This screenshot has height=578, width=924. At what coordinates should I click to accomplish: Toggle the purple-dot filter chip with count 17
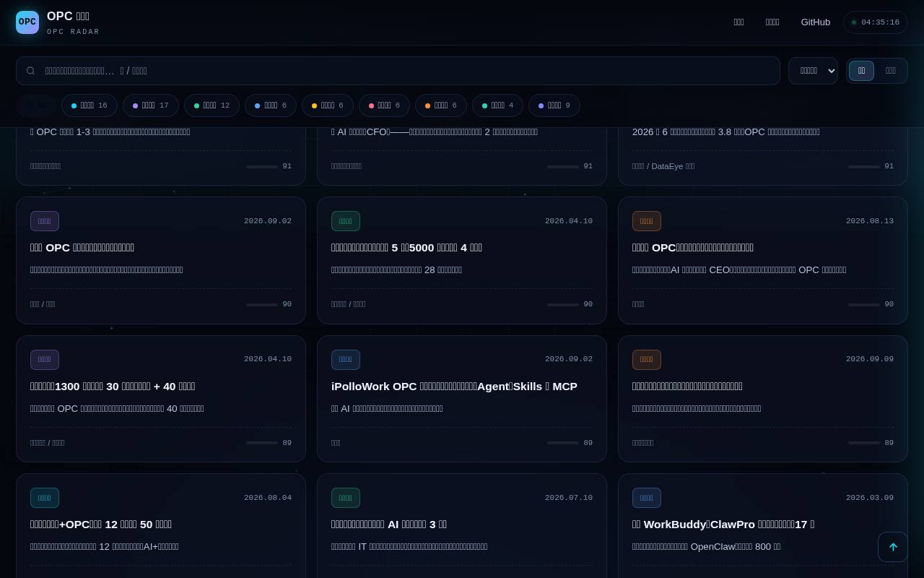click(151, 105)
